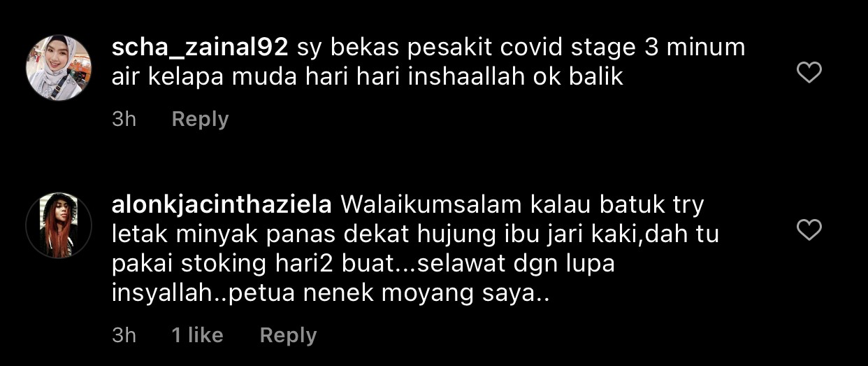Image resolution: width=868 pixels, height=366 pixels.
Task: Visit the alonkjacinthaziela username link
Action: pos(222,206)
